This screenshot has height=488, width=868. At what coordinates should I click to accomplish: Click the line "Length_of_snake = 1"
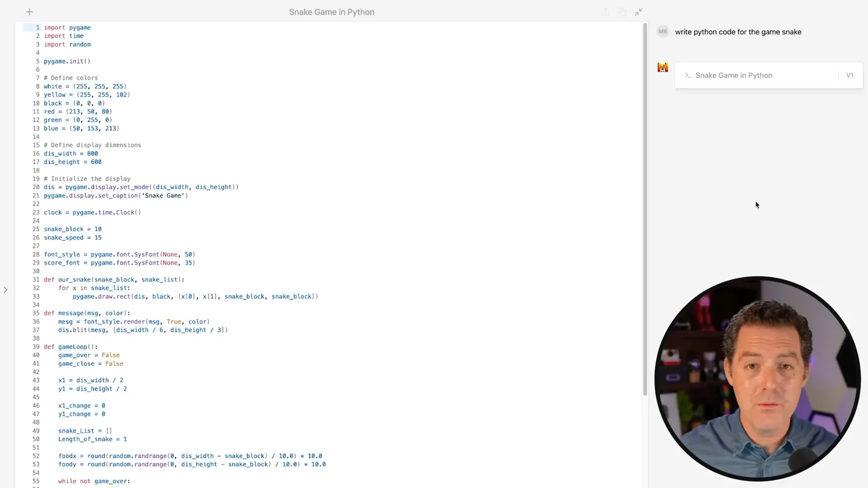click(92, 439)
